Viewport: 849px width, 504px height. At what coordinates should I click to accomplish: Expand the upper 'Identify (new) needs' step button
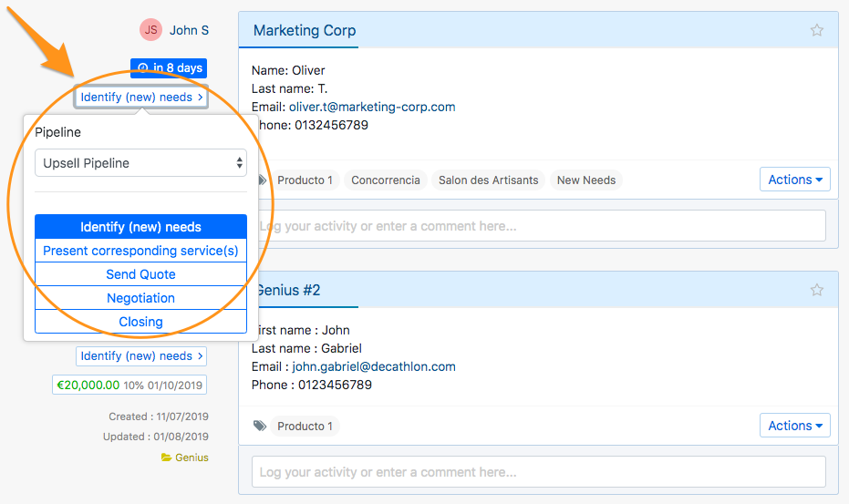point(141,98)
